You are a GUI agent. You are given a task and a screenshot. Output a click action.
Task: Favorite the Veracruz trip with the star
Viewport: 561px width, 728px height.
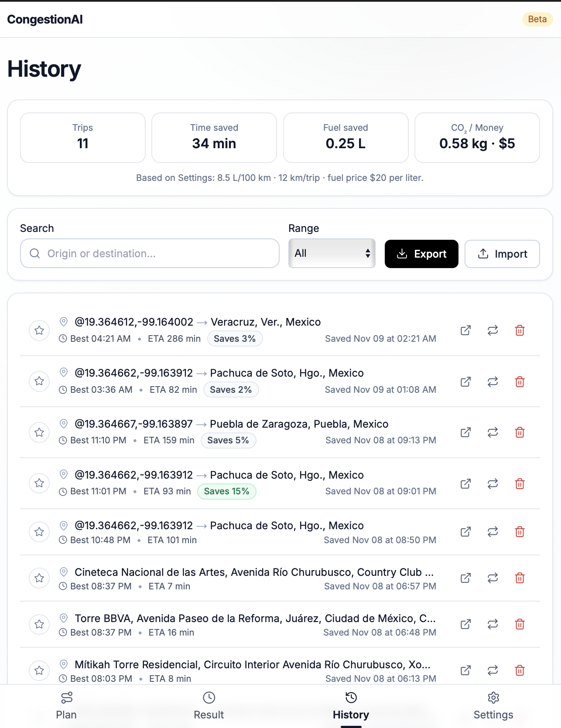pos(39,330)
